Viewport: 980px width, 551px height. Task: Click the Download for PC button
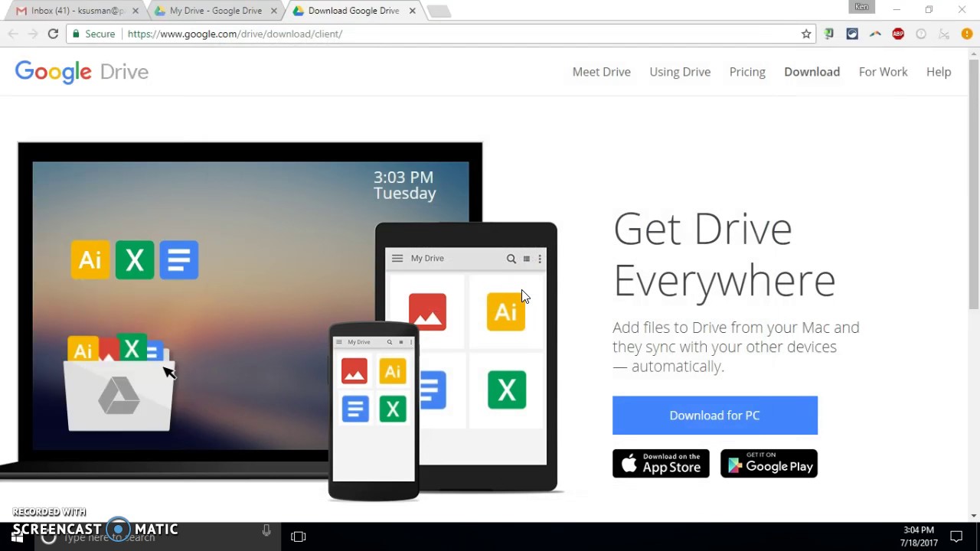(715, 416)
